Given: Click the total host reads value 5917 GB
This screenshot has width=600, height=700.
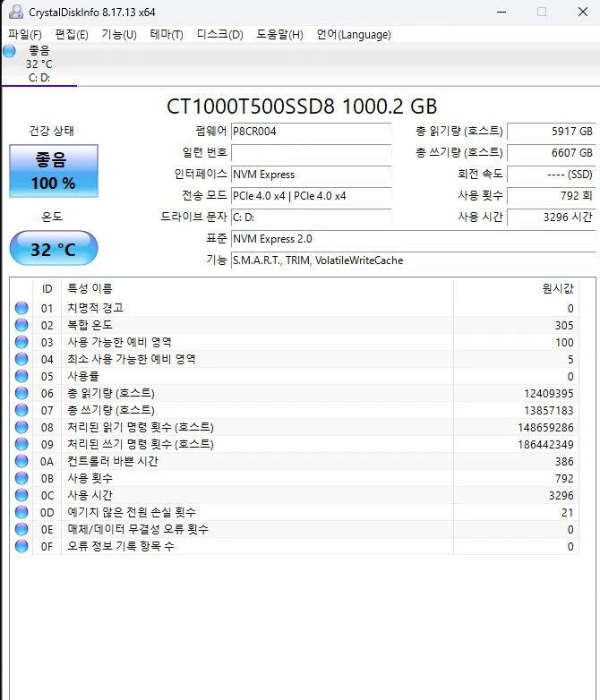Looking at the screenshot, I should [552, 132].
